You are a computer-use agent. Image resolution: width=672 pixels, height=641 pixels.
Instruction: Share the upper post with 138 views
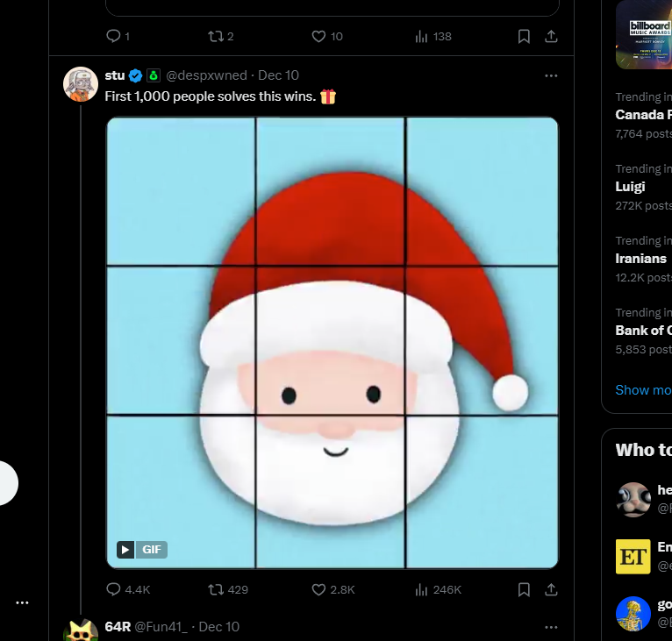point(551,37)
